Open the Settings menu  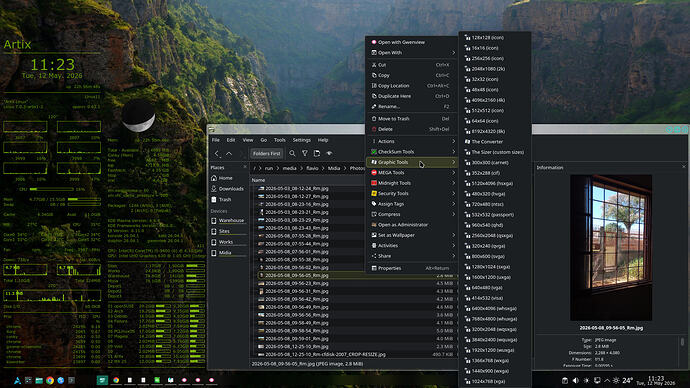tap(301, 140)
